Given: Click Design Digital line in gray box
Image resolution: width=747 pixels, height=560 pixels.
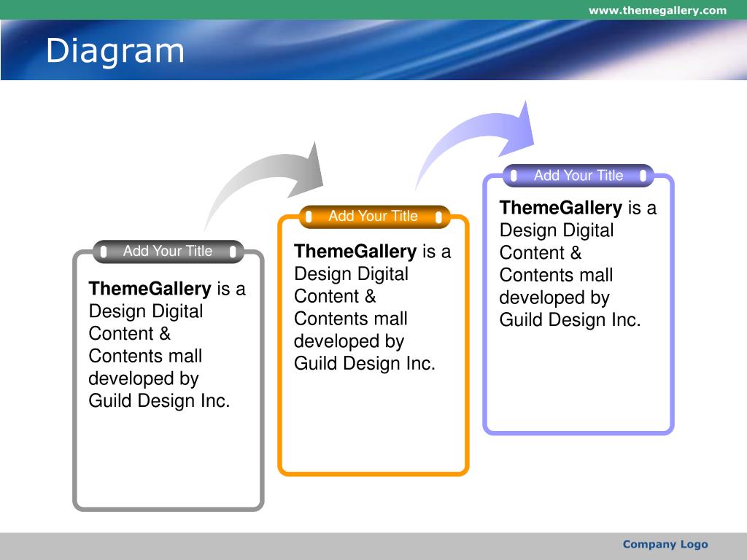Looking at the screenshot, I should pyautogui.click(x=146, y=311).
